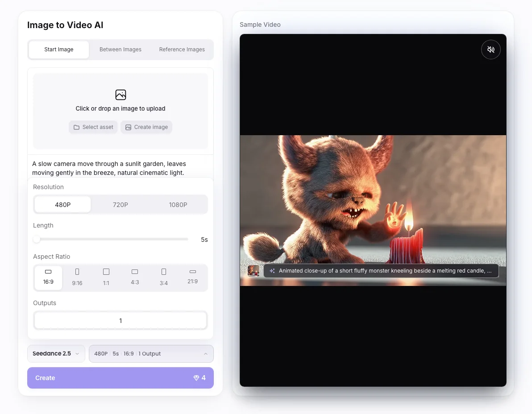This screenshot has width=532, height=414.
Task: Switch to the Between Images tab
Action: click(121, 50)
